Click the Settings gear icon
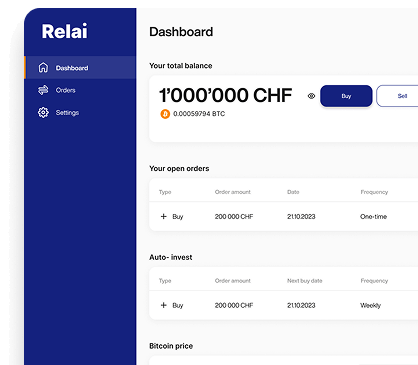The image size is (418, 365). click(x=43, y=113)
